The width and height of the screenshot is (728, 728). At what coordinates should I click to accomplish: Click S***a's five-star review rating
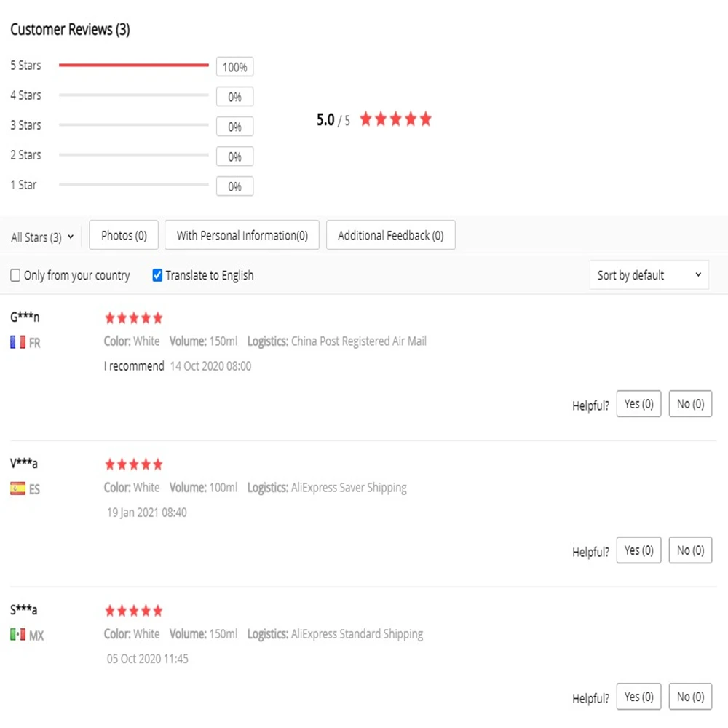pyautogui.click(x=134, y=611)
